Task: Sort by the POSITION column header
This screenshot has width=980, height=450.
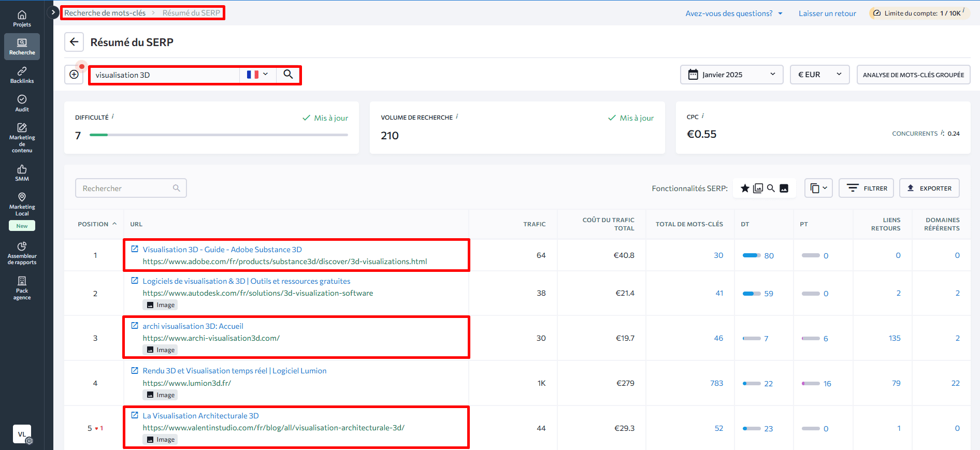Action: coord(97,224)
